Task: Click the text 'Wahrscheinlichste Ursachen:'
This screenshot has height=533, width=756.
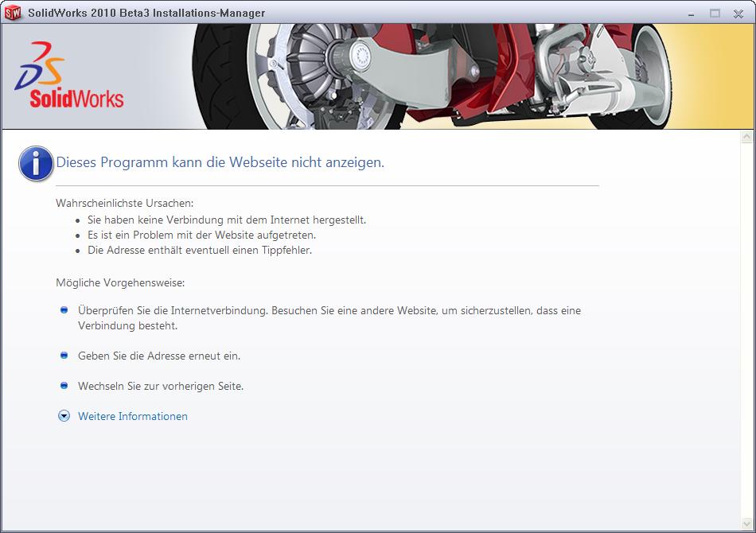Action: click(x=125, y=204)
